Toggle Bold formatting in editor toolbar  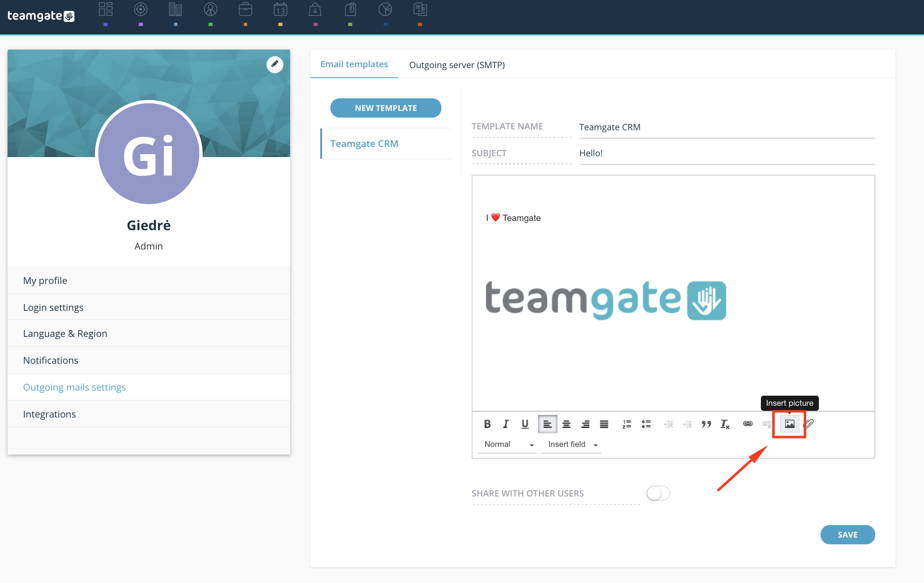(x=487, y=424)
